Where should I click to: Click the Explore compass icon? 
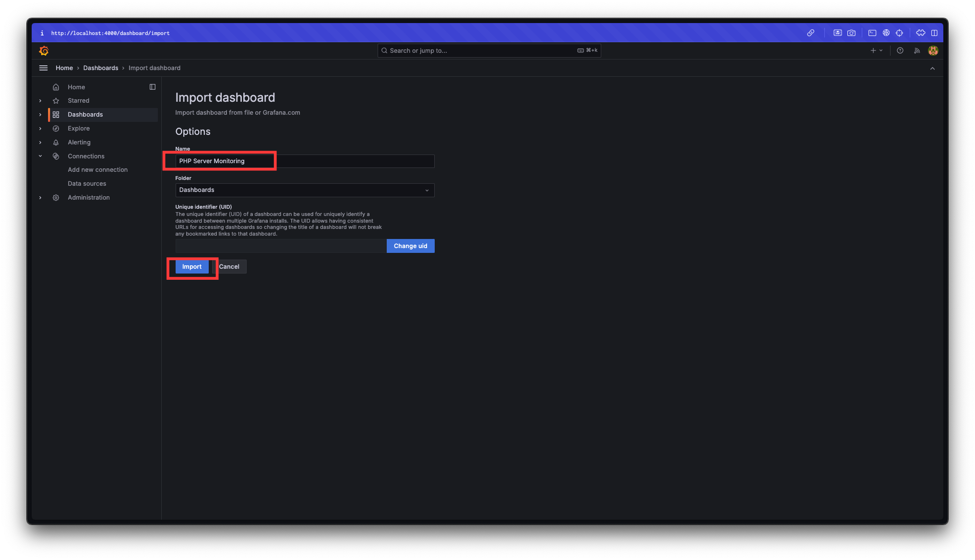56,129
